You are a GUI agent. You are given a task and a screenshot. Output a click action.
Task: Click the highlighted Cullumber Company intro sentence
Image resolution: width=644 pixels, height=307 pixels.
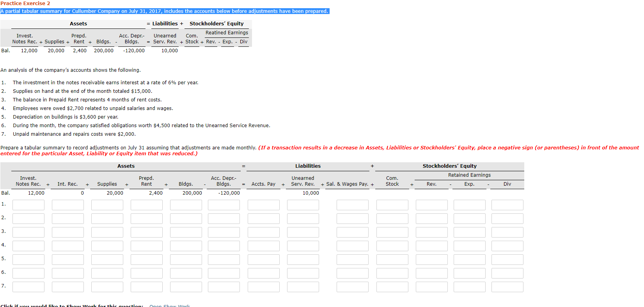pyautogui.click(x=165, y=11)
